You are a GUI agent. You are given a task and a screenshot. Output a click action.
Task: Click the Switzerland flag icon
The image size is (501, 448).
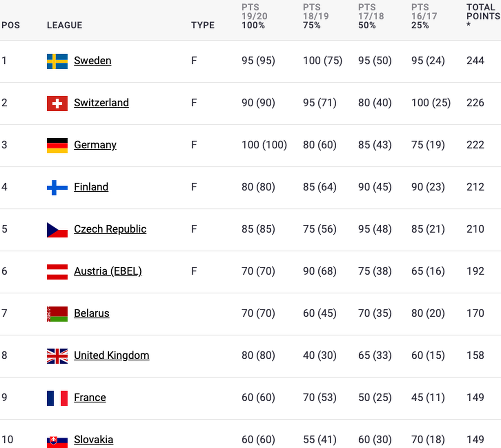point(57,103)
